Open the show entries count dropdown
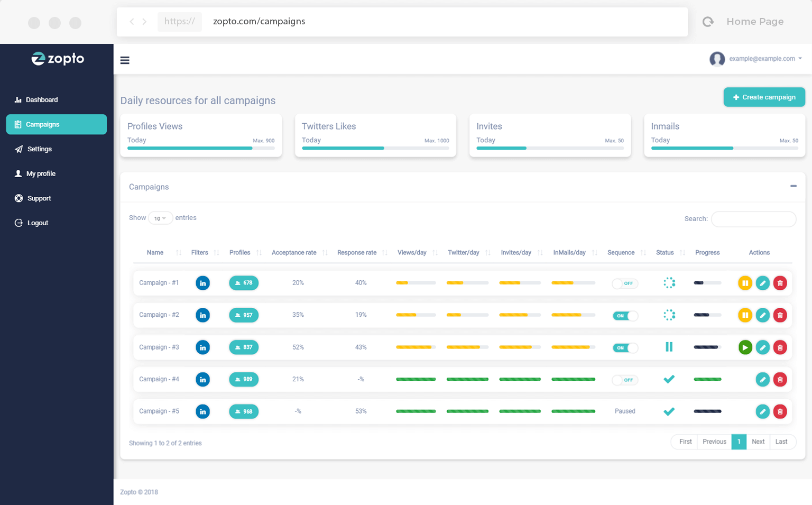 coord(160,218)
